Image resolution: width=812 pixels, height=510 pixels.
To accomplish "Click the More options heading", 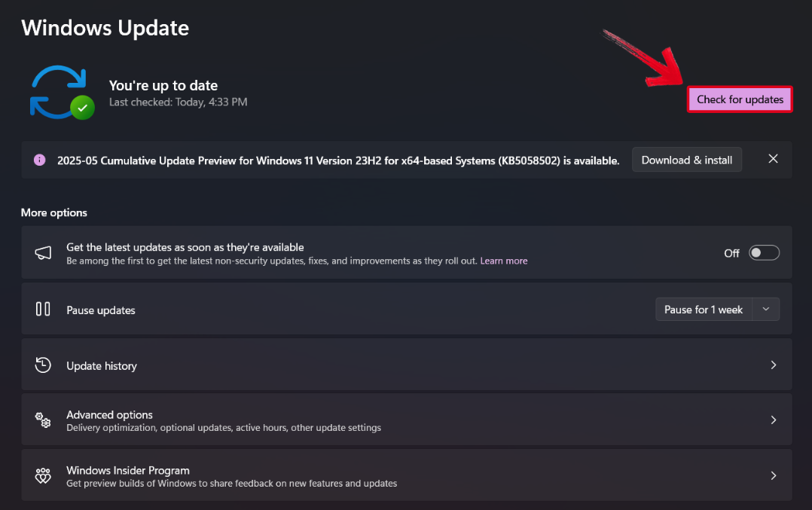I will click(x=54, y=212).
